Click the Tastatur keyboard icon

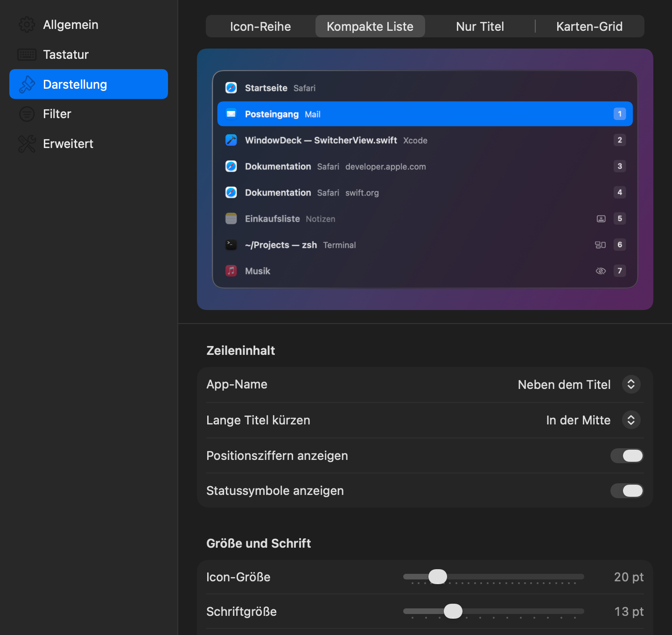(27, 55)
